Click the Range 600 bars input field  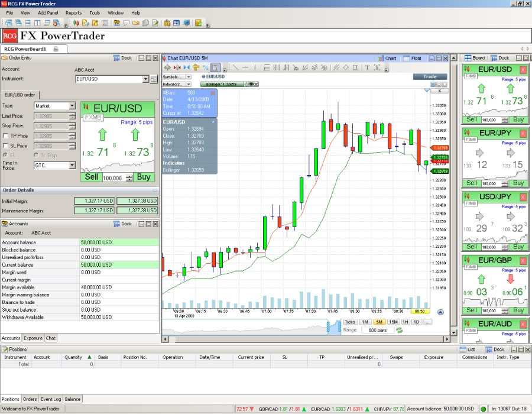pyautogui.click(x=377, y=330)
